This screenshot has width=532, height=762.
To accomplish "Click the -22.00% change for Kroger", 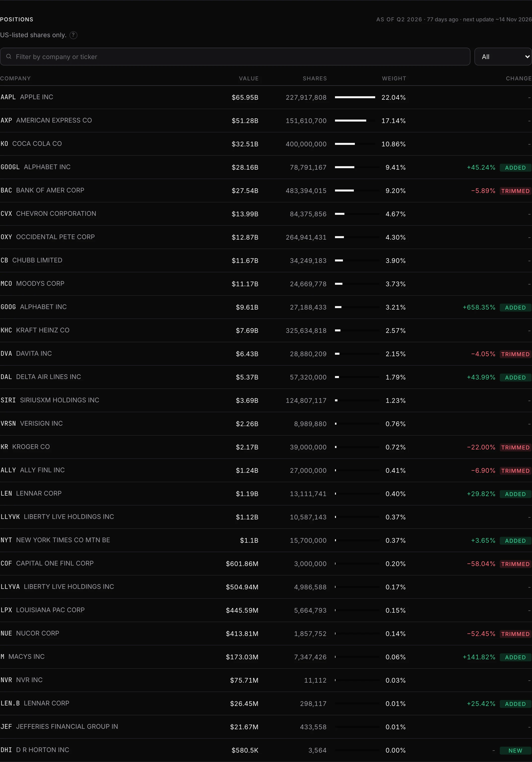I will click(x=481, y=447).
